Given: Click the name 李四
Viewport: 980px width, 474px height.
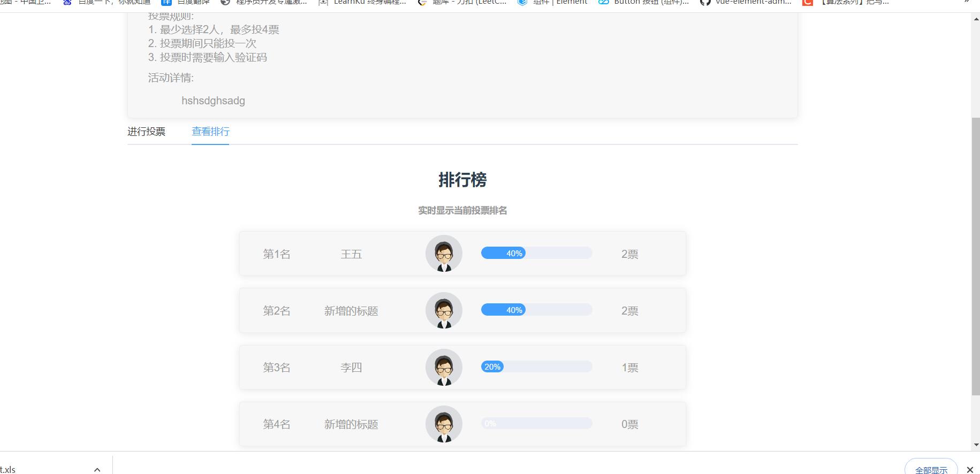Looking at the screenshot, I should pyautogui.click(x=351, y=368).
